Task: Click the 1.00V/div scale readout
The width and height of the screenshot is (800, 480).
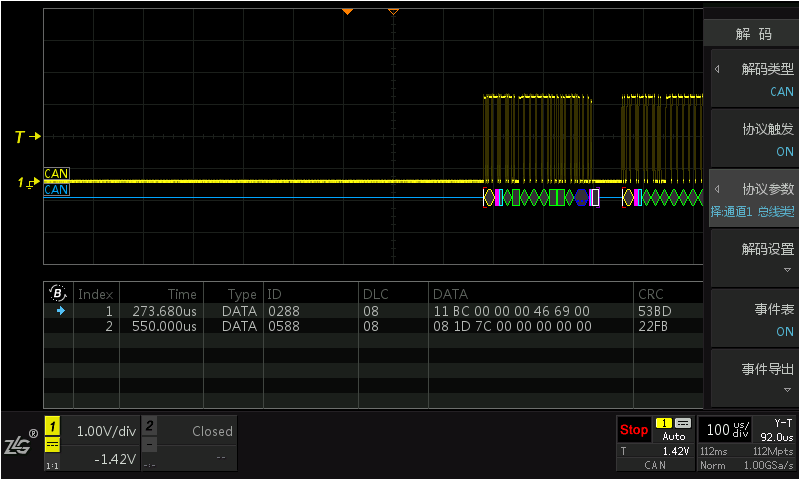Action: [106, 432]
